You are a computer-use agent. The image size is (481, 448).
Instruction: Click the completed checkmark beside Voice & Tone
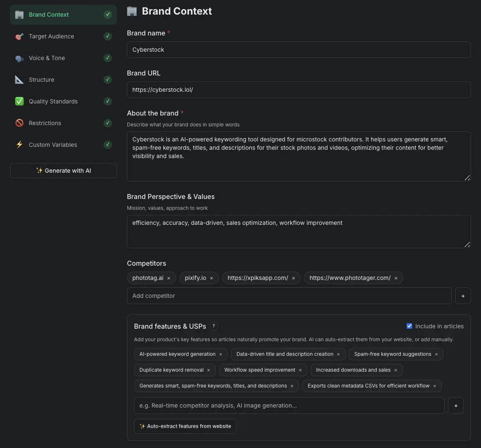[108, 58]
